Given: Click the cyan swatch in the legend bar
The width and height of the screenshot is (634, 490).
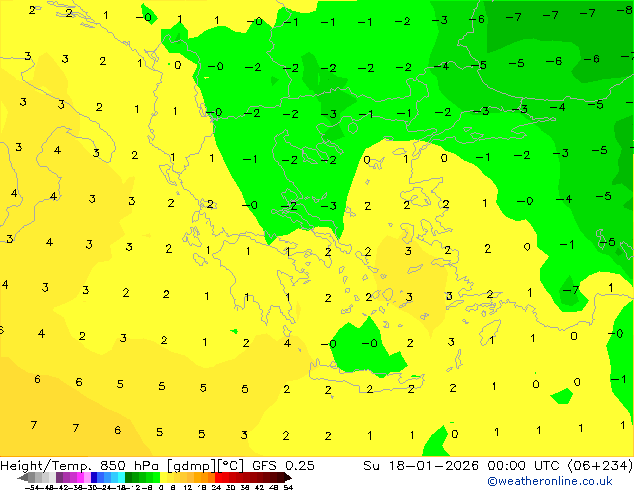Looking at the screenshot, I should (x=121, y=477).
